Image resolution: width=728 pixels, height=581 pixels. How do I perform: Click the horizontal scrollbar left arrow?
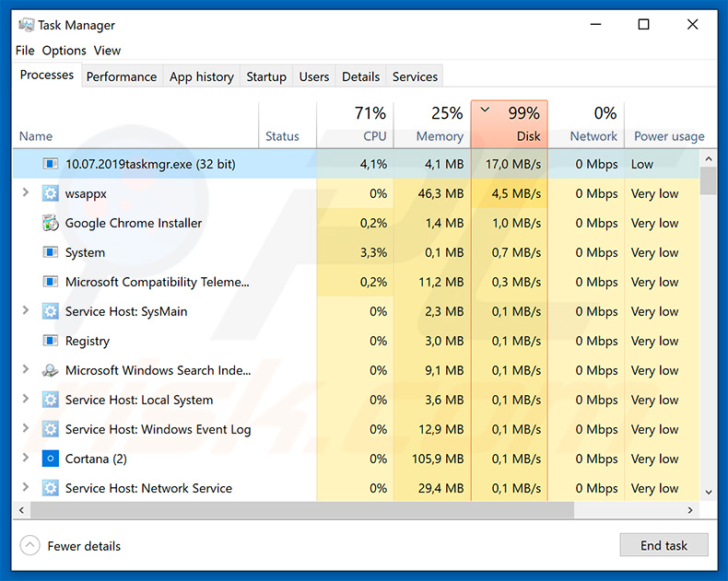click(x=21, y=510)
